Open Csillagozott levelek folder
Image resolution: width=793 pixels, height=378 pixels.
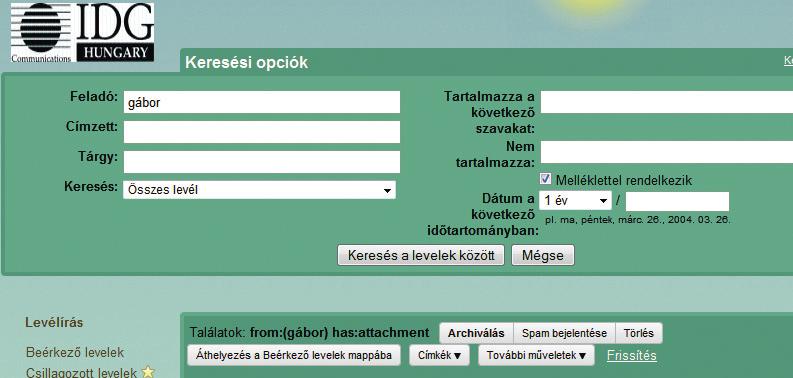[x=81, y=373]
